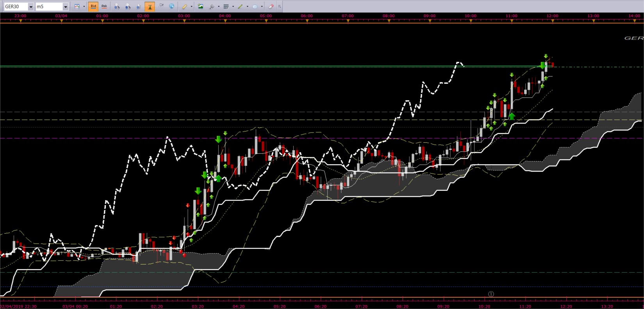Click the greyed refresh arrow icon
644x309 pixels.
coord(161,6)
